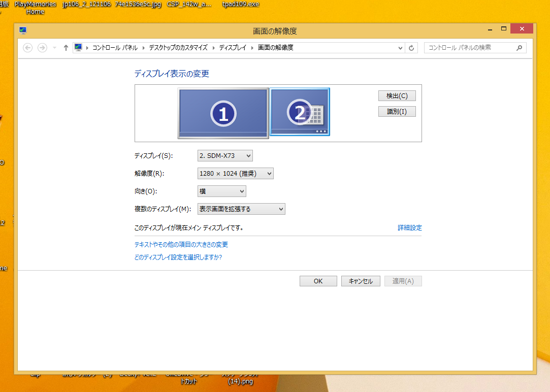Click the 検出(C) detect button
Image resolution: width=550 pixels, height=392 pixels.
tap(397, 96)
